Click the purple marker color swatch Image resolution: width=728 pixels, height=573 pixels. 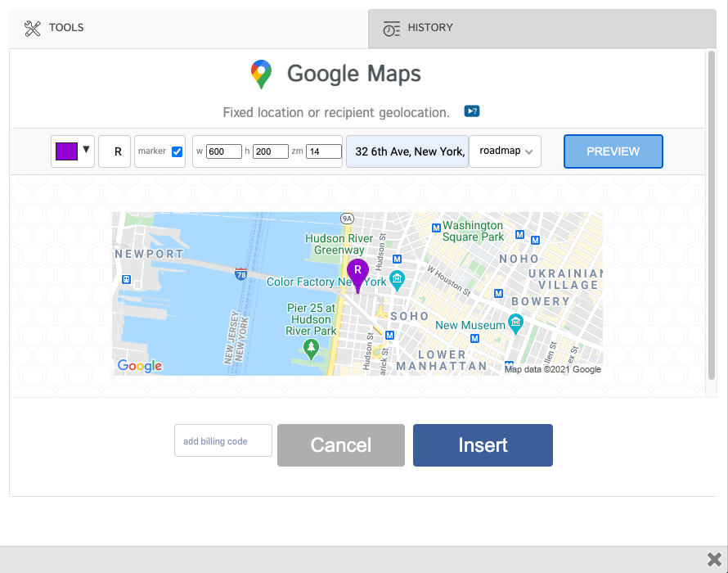point(66,151)
